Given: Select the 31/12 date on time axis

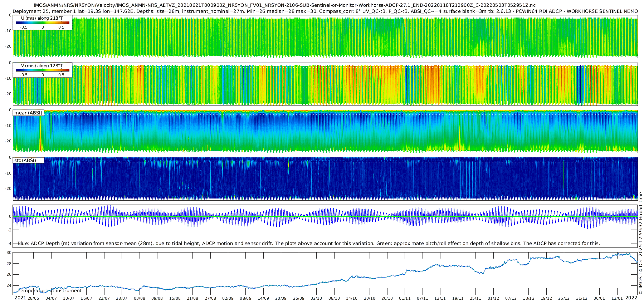Looking at the screenshot, I should pos(581,298).
